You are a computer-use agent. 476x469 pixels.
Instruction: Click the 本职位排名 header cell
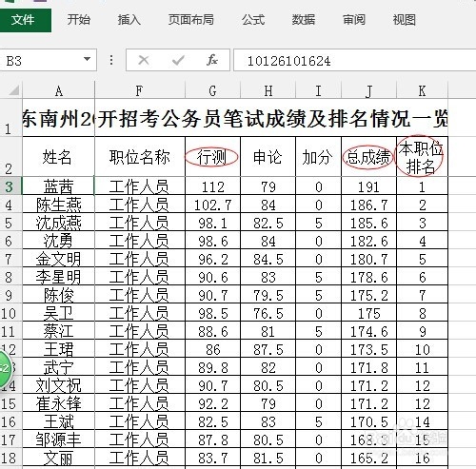pyautogui.click(x=422, y=157)
